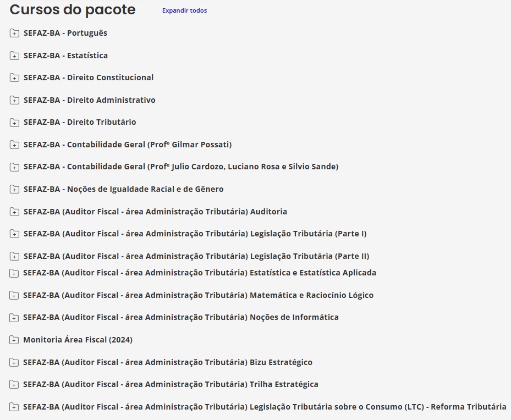Expand folder icon for Legislação Tributária (Parte I)
Viewport: 511px width, 420px height.
14,234
